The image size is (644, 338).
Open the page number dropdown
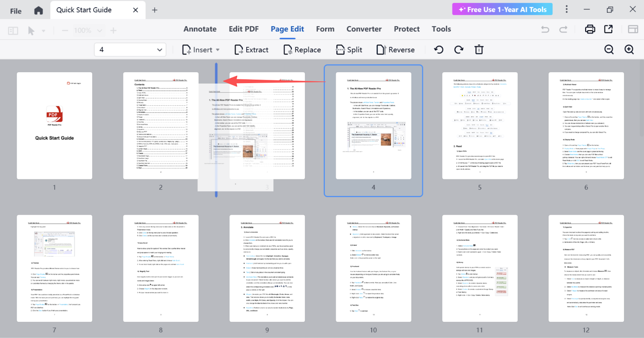point(159,50)
